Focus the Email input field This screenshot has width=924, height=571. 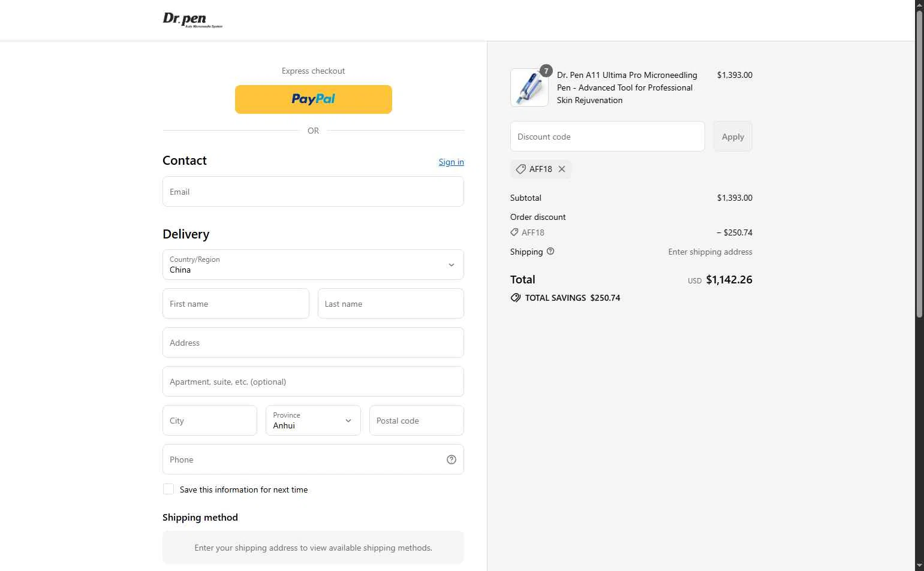coord(313,192)
